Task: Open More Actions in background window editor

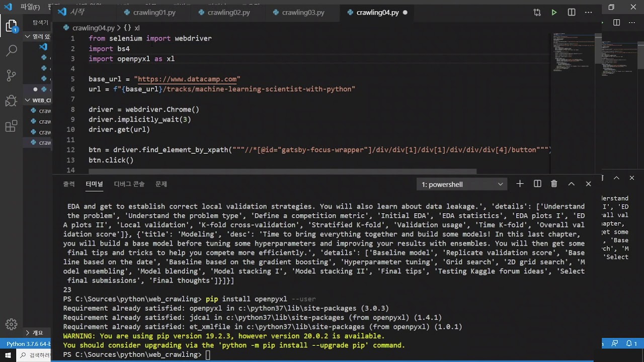Action: (x=632, y=23)
